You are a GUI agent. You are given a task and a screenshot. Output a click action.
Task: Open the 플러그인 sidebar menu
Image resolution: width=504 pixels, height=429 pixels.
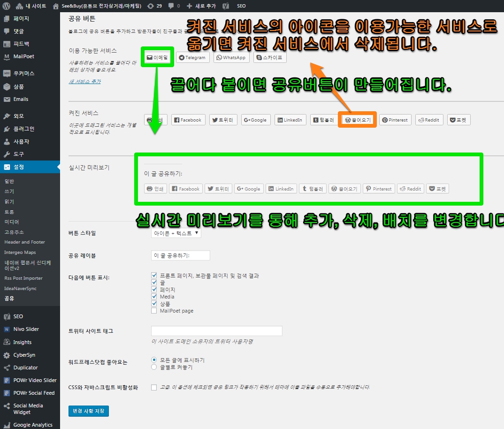23,129
